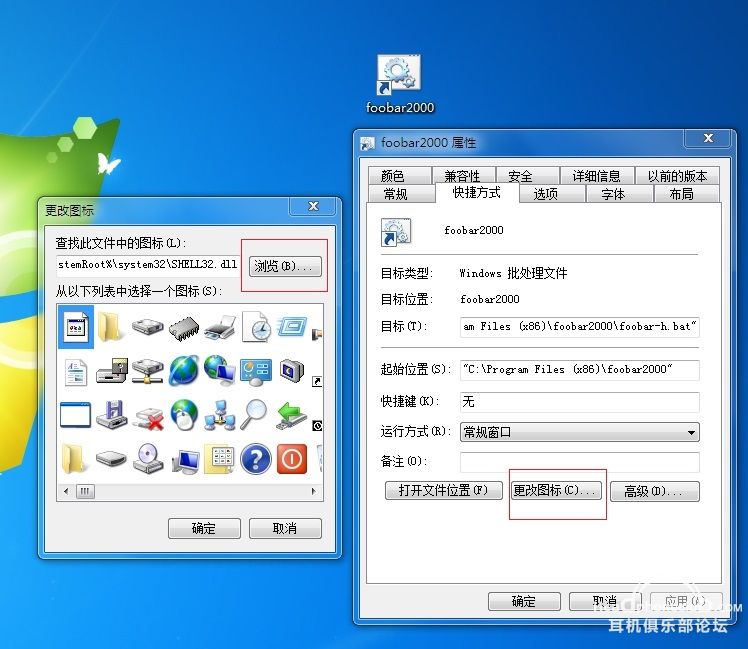Open the 布局 tab

pos(686,194)
